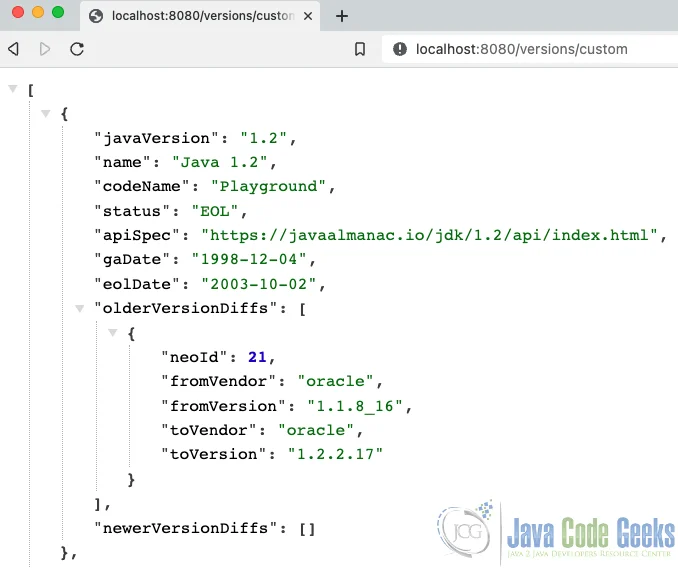Click the "apiSpec" key
This screenshot has height=568, width=678.
coord(137,236)
